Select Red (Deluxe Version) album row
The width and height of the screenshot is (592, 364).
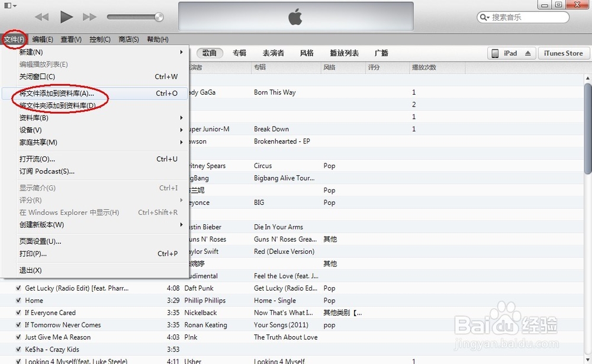tap(284, 252)
